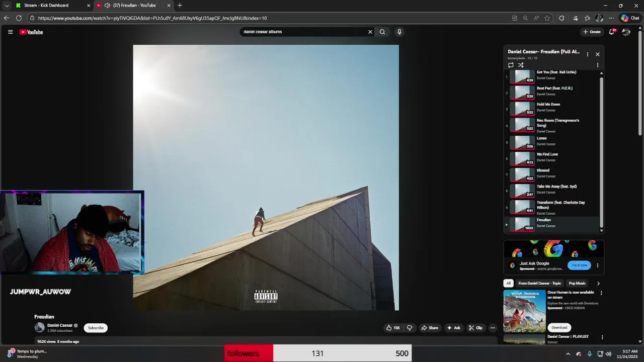Image resolution: width=644 pixels, height=362 pixels.
Task: Open the zoom magnifier in address bar
Action: click(x=525, y=18)
